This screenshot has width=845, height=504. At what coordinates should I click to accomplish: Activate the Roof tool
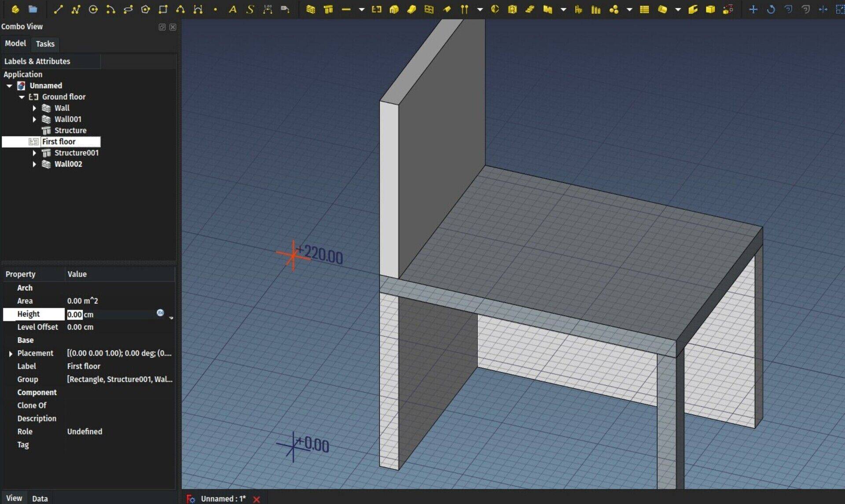[447, 9]
